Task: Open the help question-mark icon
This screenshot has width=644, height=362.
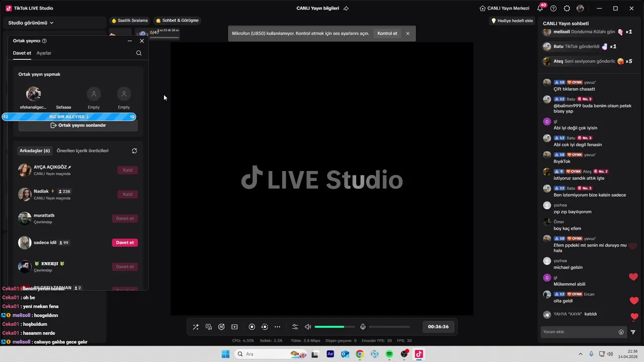Action: point(553,8)
